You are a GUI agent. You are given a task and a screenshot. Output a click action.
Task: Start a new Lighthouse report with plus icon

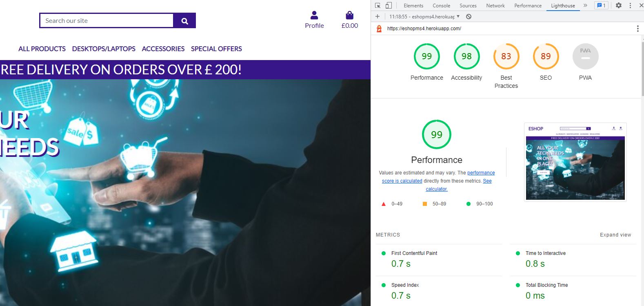coord(378,17)
